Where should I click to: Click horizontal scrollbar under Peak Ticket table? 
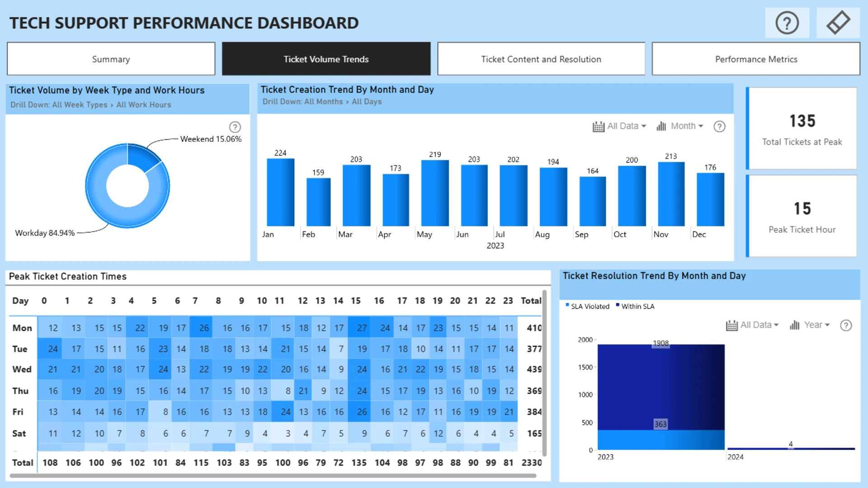273,475
